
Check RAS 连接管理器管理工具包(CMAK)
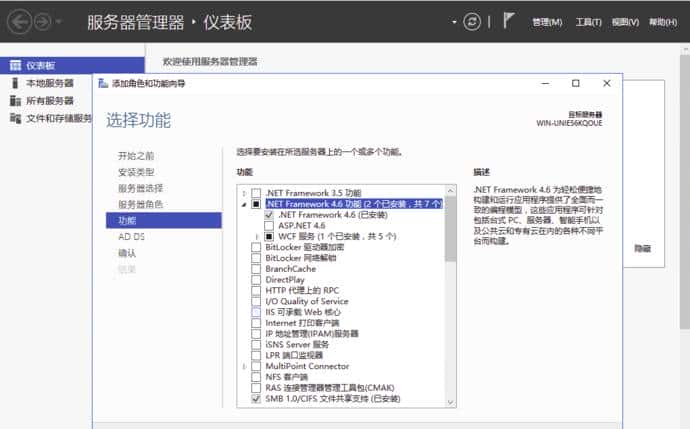(x=256, y=388)
